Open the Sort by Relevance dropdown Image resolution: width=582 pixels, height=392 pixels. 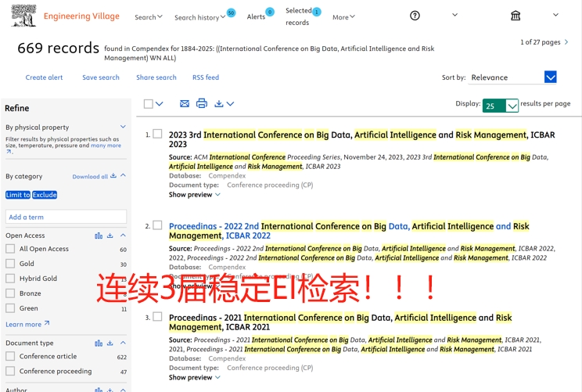tap(512, 77)
